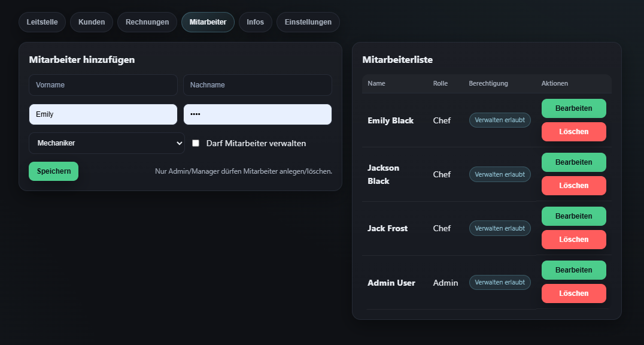The width and height of the screenshot is (644, 345).
Task: Open the Einstellungen tab
Action: pyautogui.click(x=308, y=22)
